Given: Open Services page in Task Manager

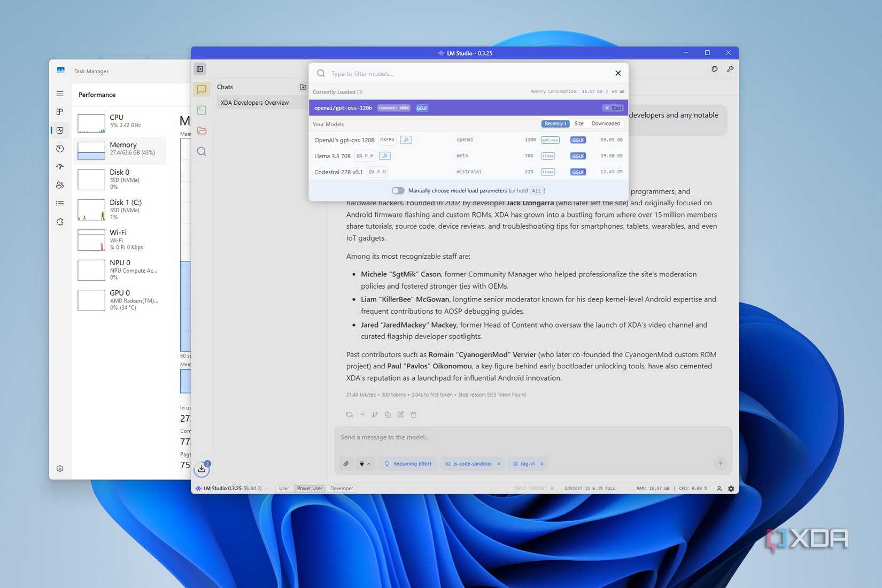Looking at the screenshot, I should pyautogui.click(x=60, y=222).
